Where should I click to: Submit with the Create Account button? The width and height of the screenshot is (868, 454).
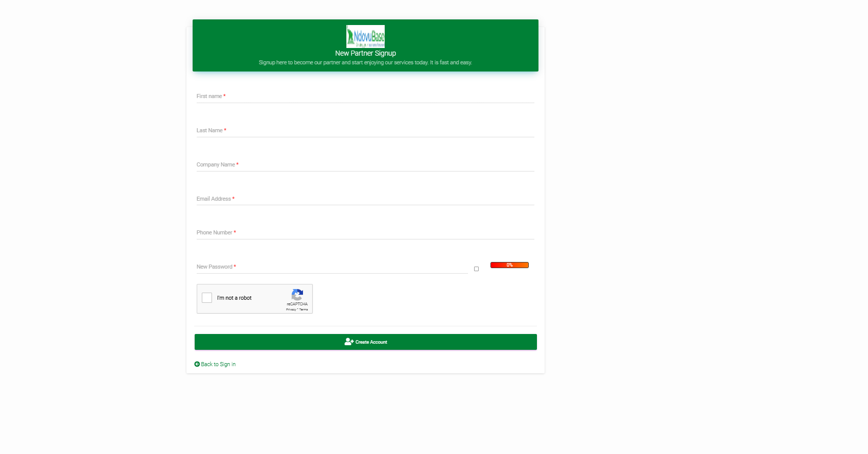point(366,342)
